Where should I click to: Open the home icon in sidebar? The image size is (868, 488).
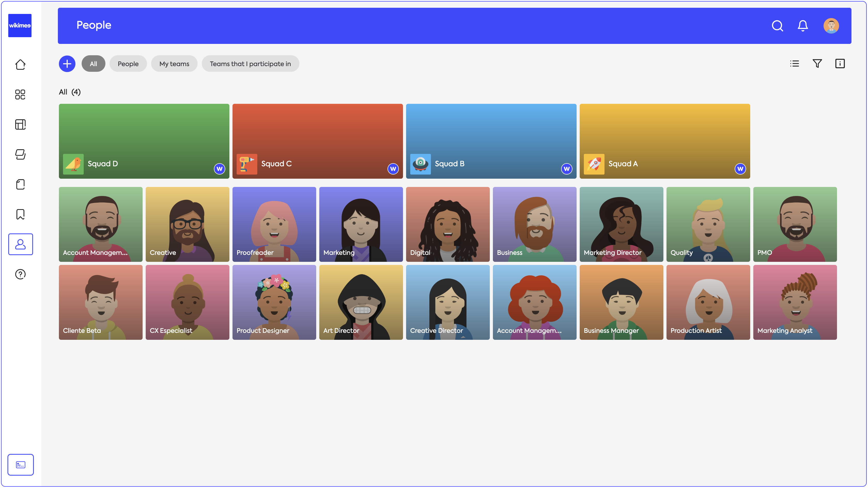[x=20, y=64]
